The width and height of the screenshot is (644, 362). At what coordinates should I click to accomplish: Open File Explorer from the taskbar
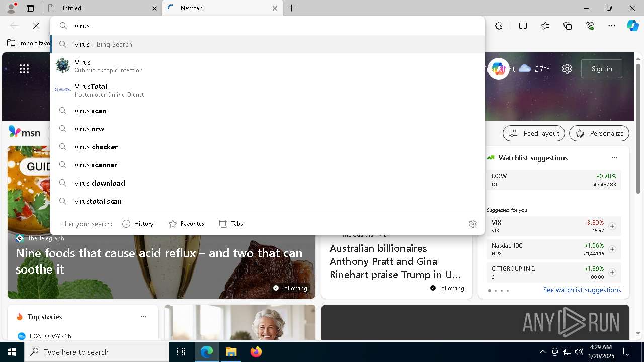click(231, 352)
